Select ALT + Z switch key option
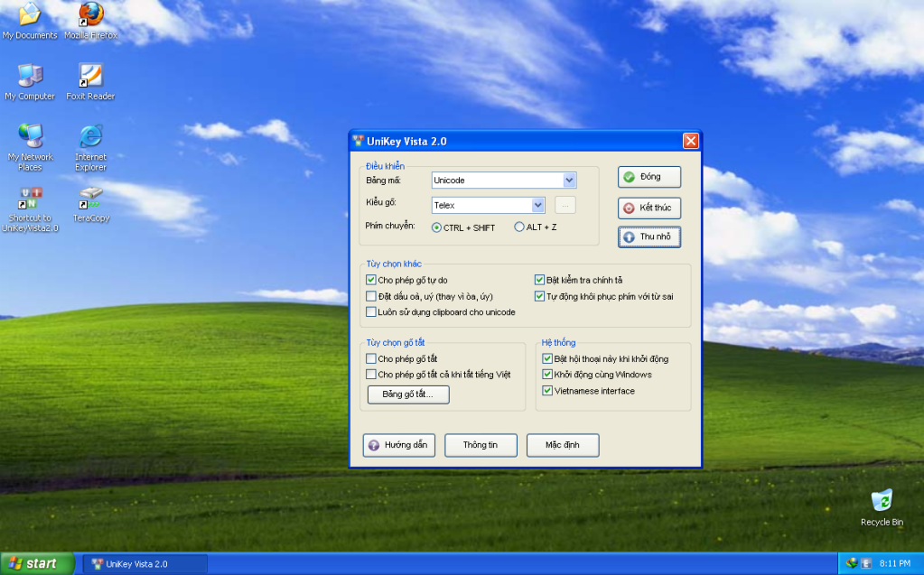The height and width of the screenshot is (575, 924). (x=519, y=227)
